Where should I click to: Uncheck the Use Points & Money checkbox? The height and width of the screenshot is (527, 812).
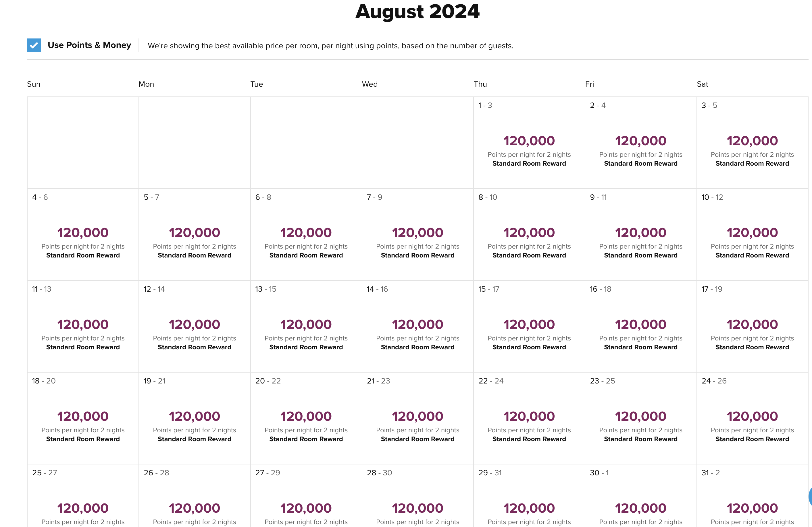coord(34,45)
